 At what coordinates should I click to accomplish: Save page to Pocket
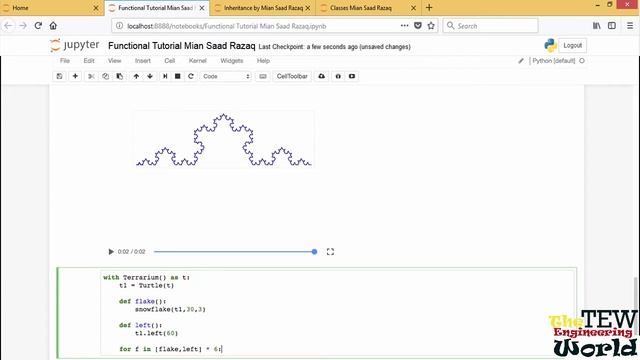coord(418,26)
